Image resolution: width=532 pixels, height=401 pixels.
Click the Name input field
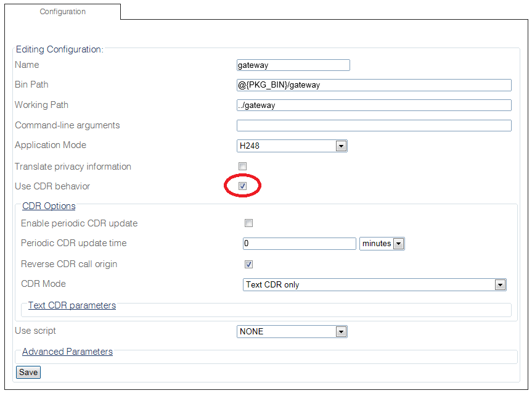[x=293, y=65]
